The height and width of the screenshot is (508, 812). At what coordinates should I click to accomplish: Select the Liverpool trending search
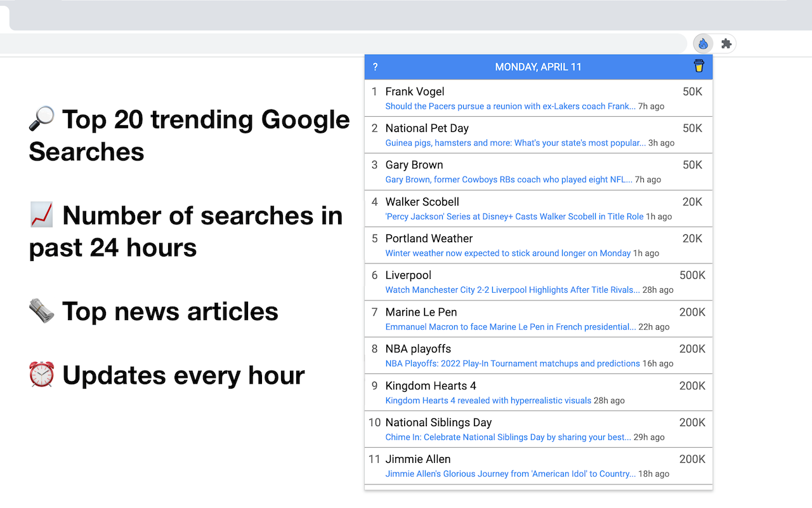(409, 276)
